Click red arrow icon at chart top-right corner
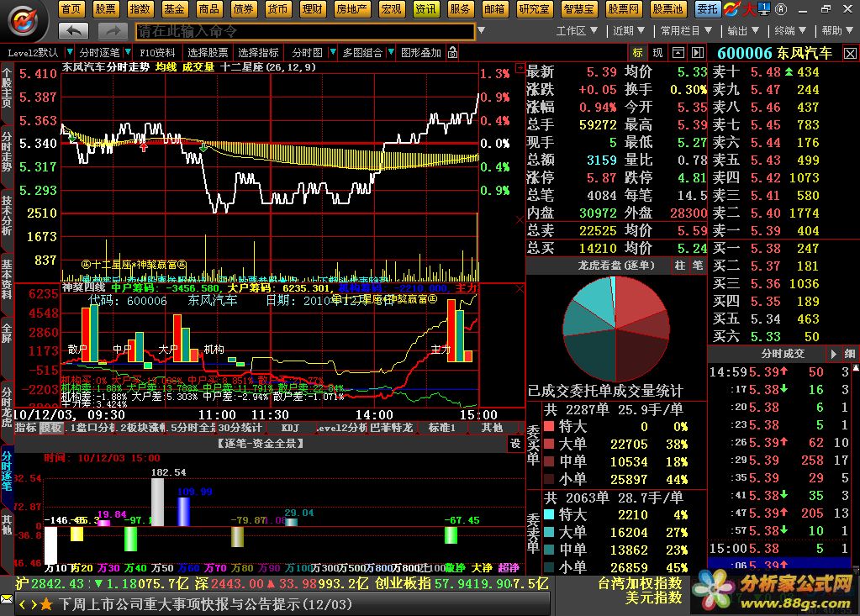The width and height of the screenshot is (860, 616). 520,69
